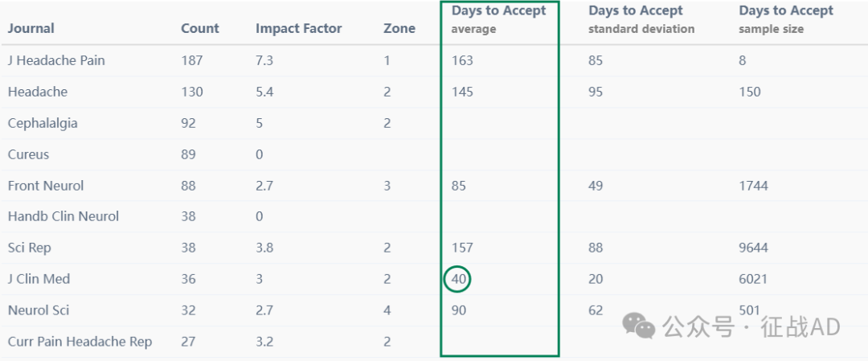Screen dimensions: 868x361
Task: Select the Curr Pain Headache Rep journal
Action: point(80,342)
